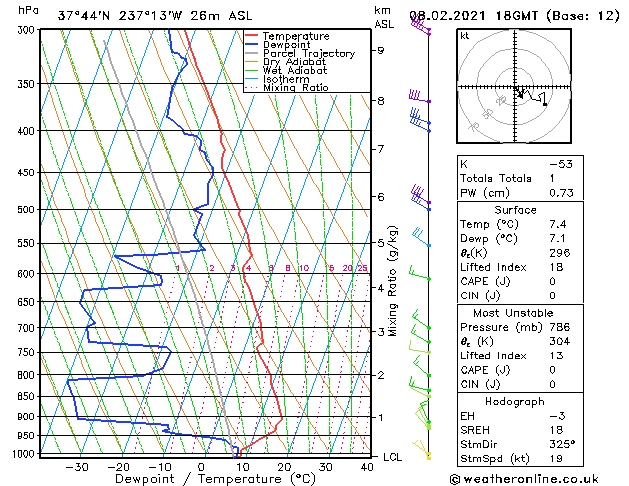This screenshot has height=486, width=629.
Task: Click the gray Parcel Trajectory line sample
Action: (252, 53)
